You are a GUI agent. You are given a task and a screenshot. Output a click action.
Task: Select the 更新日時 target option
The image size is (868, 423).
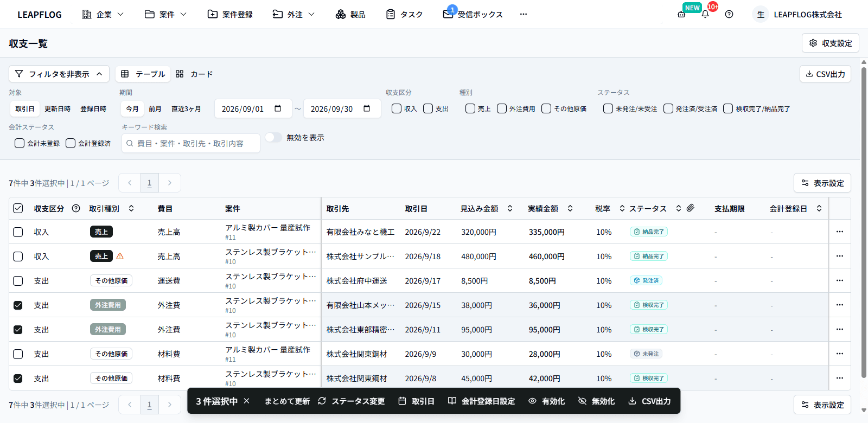[58, 108]
